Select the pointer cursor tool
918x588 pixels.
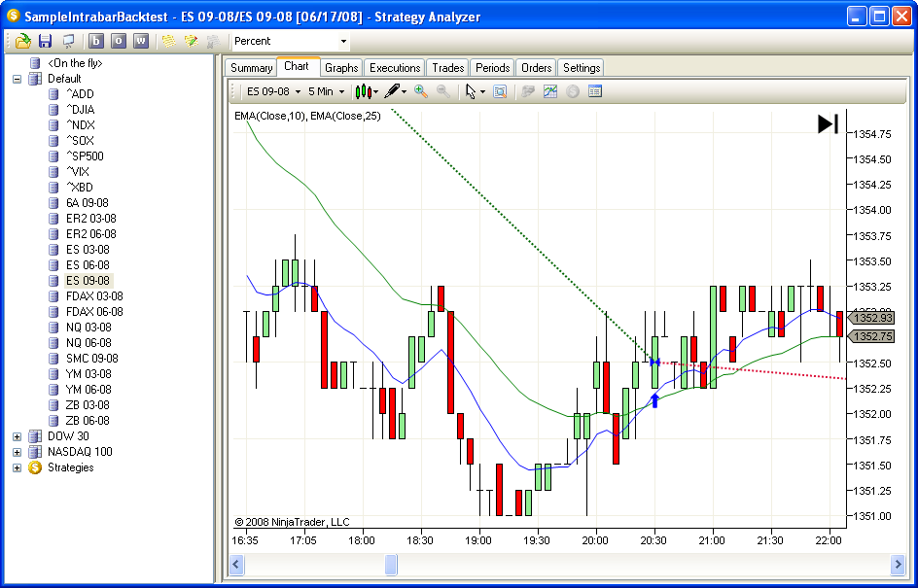[x=470, y=91]
